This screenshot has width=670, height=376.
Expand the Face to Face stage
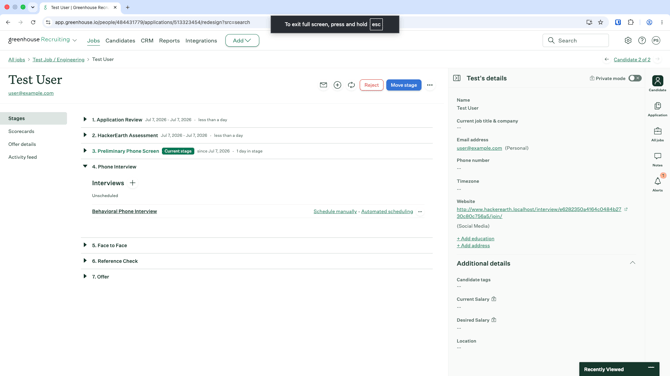tap(85, 245)
